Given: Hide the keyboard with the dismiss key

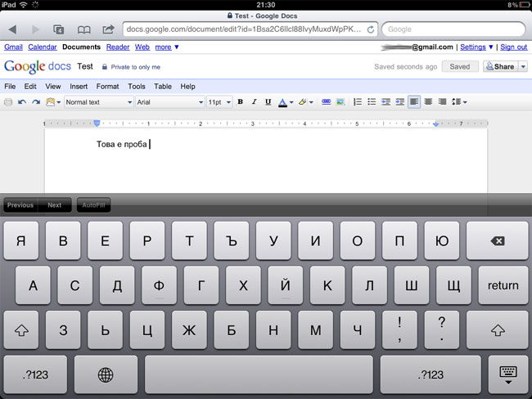Looking at the screenshot, I should (508, 374).
